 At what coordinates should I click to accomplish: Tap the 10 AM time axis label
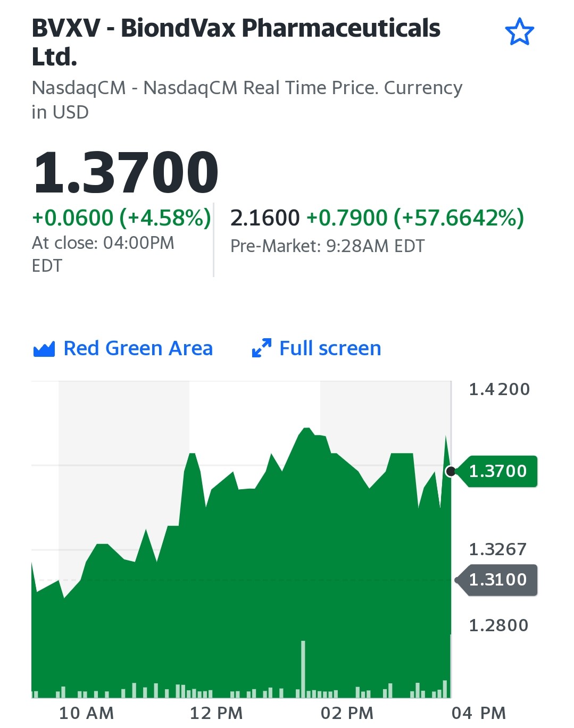[86, 713]
